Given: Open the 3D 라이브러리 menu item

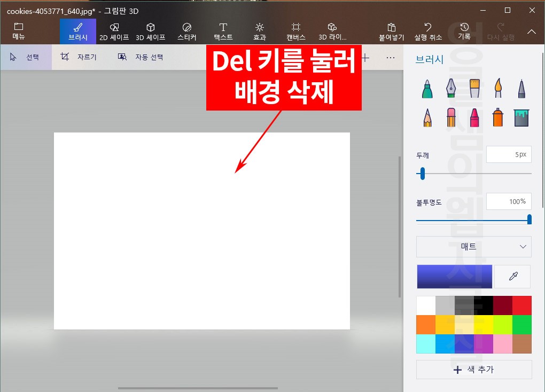Looking at the screenshot, I should coord(332,30).
